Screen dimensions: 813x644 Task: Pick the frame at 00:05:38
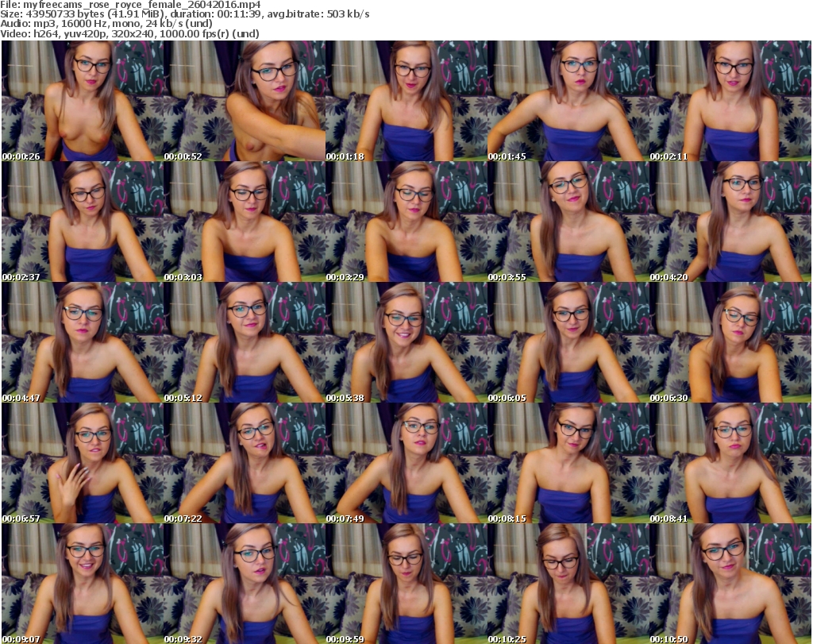406,343
